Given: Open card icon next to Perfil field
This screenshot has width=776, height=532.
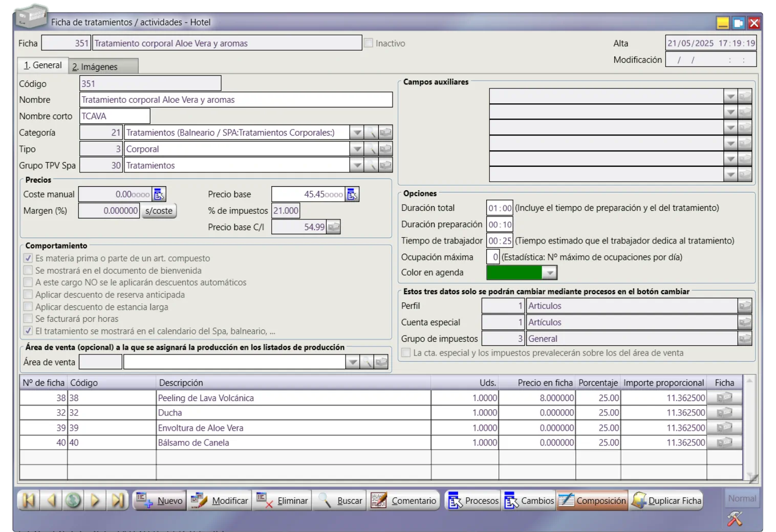Looking at the screenshot, I should (x=745, y=306).
